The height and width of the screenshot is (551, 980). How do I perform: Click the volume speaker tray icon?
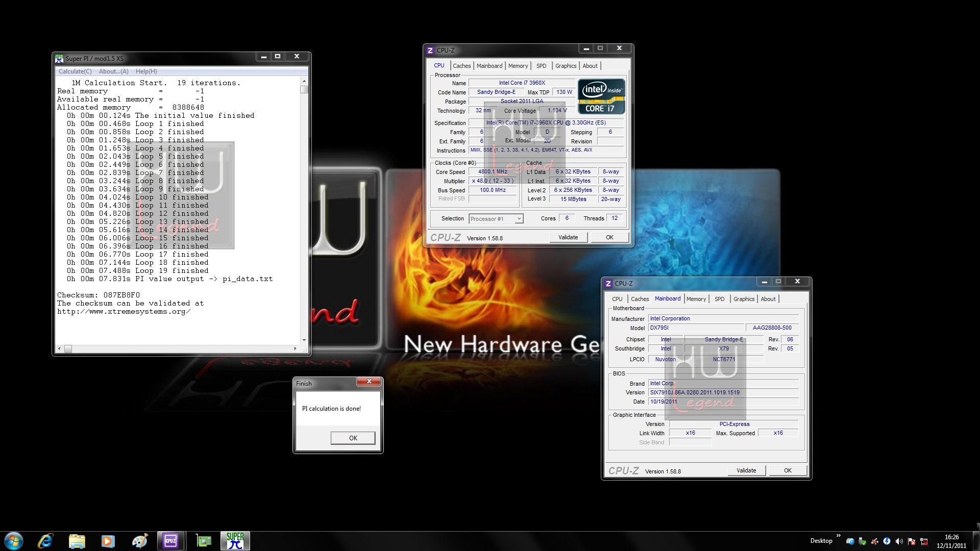[x=899, y=541]
